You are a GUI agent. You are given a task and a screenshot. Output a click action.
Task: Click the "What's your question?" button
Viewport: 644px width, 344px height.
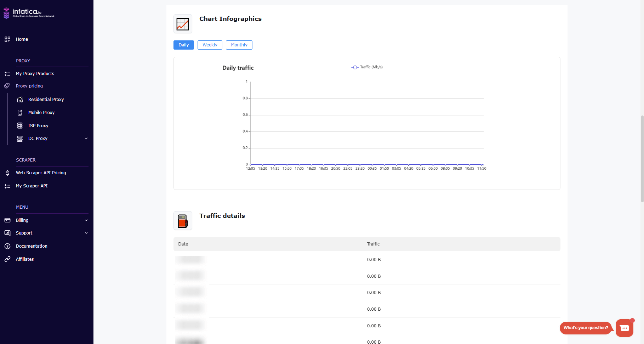point(586,328)
